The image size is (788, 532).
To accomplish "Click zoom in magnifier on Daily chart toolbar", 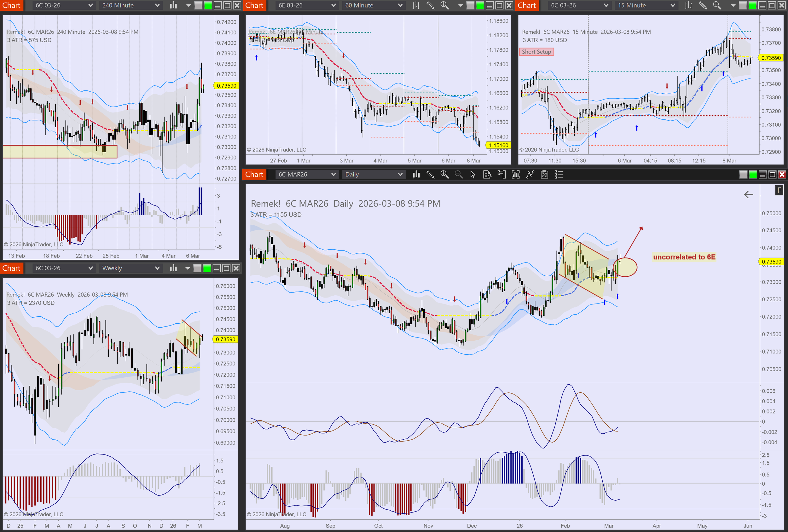I will (444, 175).
